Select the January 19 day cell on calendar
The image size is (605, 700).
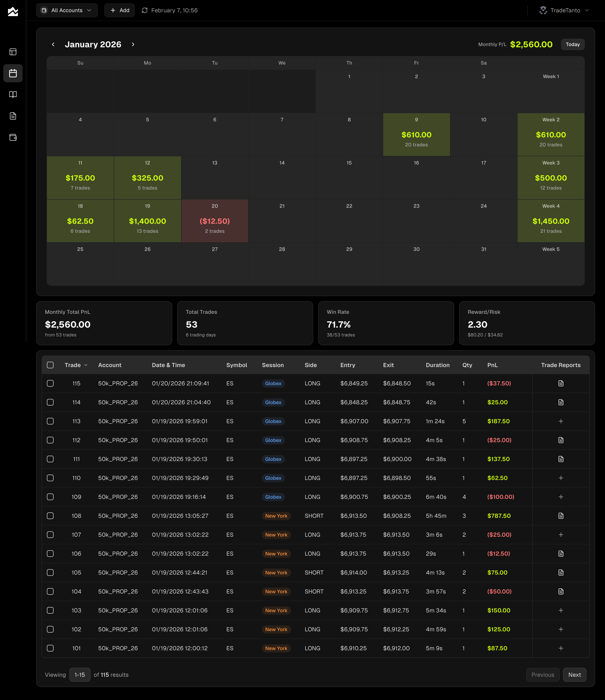(147, 221)
